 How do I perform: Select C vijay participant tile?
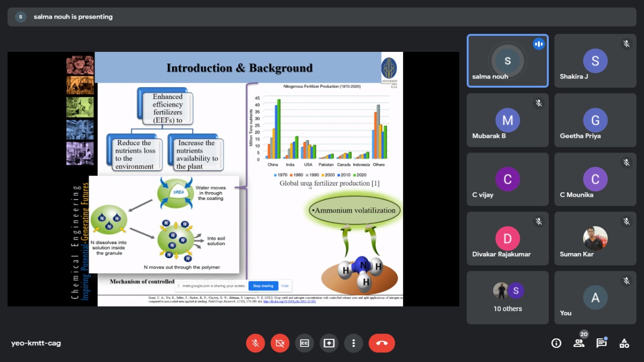pyautogui.click(x=508, y=179)
